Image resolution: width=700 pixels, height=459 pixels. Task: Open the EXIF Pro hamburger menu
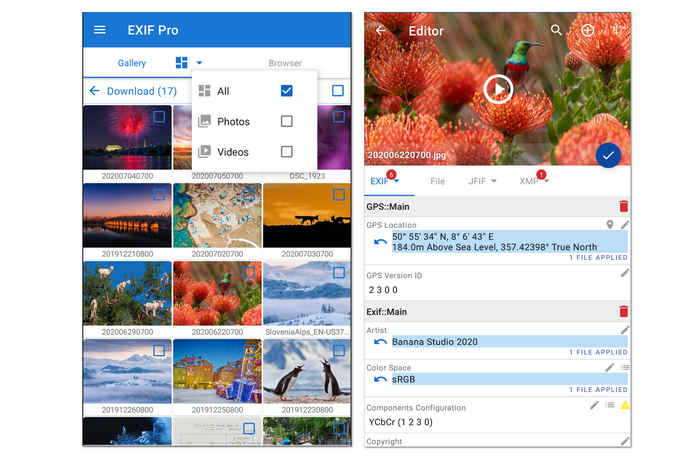[x=100, y=30]
